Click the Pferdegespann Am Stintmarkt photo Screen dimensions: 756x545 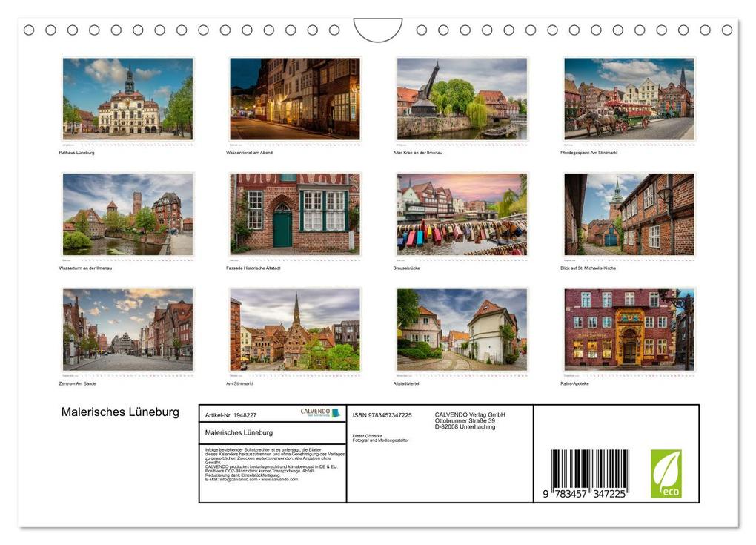pos(629,99)
